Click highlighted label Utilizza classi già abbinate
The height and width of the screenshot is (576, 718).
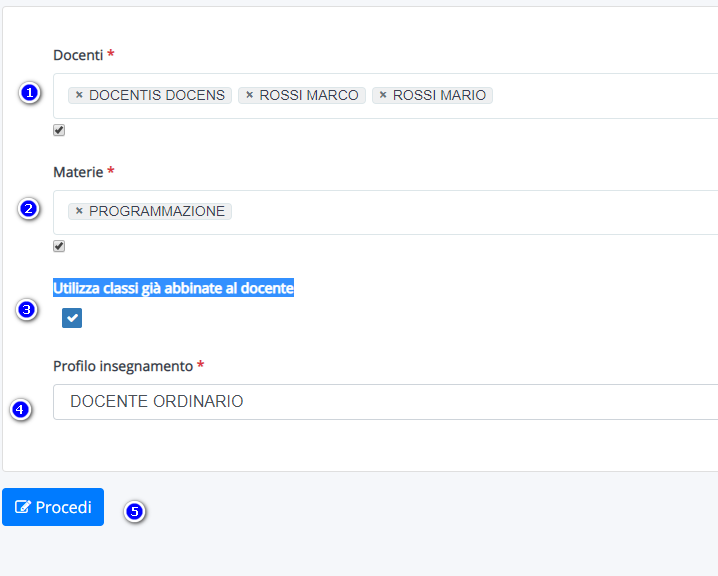coord(174,288)
